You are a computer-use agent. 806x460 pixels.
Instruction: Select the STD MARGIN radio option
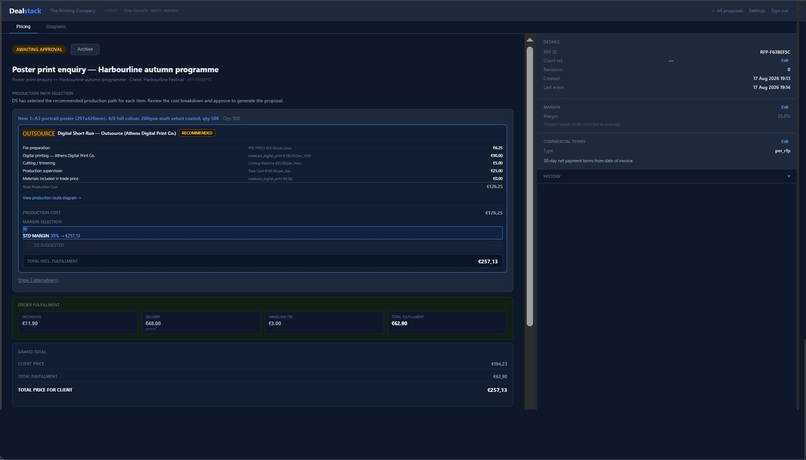[25, 229]
